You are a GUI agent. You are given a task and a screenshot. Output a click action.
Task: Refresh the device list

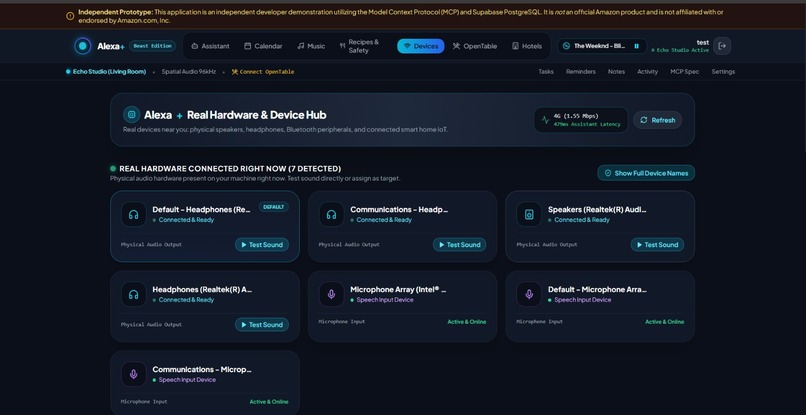point(657,120)
